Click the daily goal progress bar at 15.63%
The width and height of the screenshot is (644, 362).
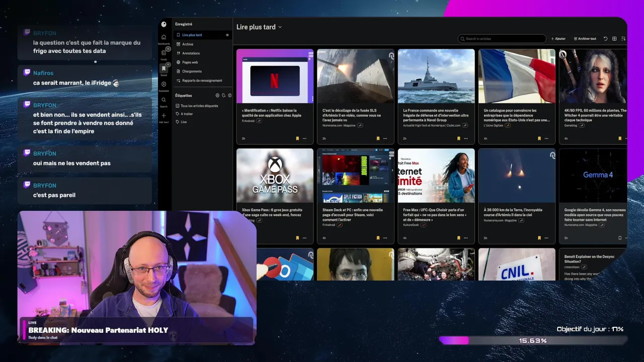click(533, 340)
